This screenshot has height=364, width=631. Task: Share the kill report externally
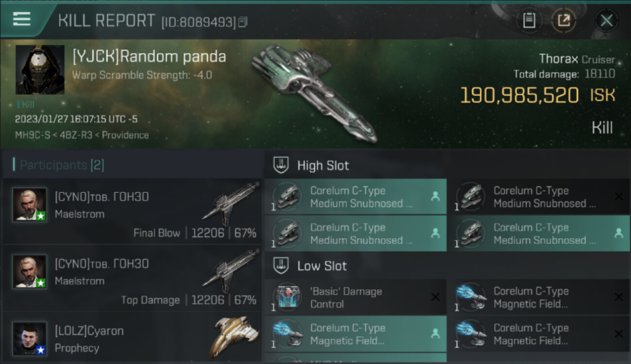point(564,20)
